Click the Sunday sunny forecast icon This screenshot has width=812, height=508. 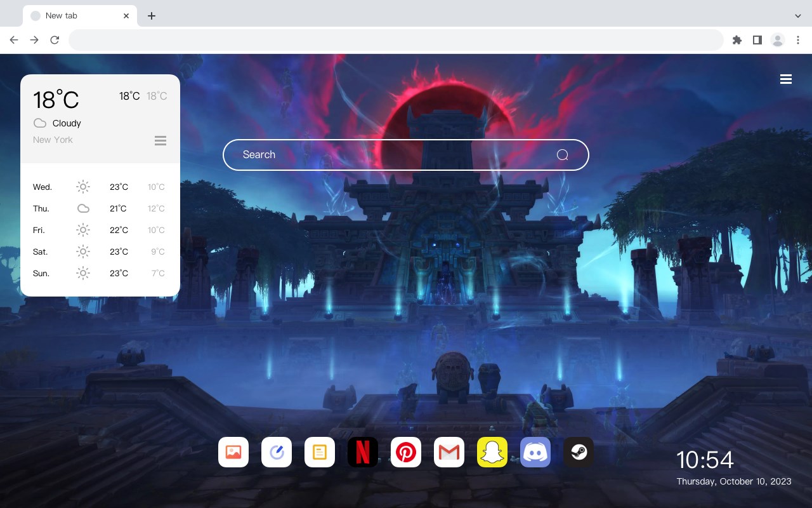pyautogui.click(x=83, y=273)
